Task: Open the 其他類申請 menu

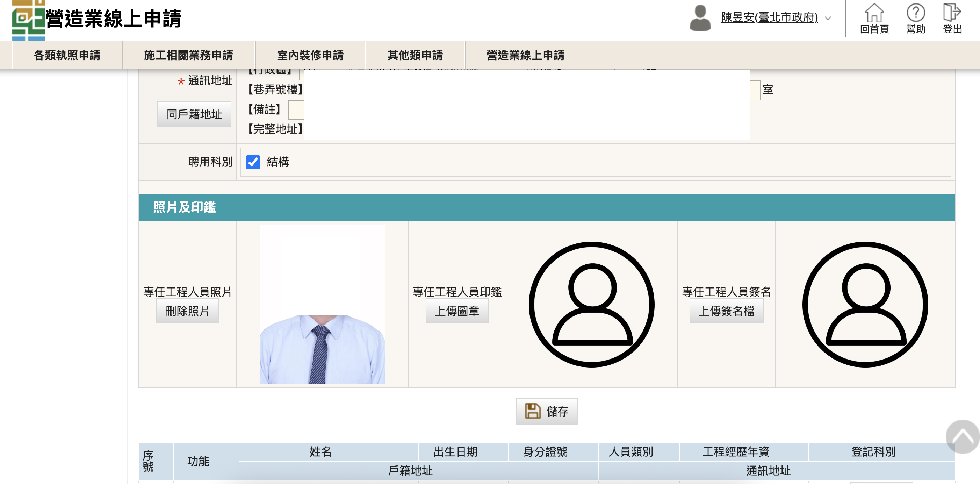Action: 415,55
